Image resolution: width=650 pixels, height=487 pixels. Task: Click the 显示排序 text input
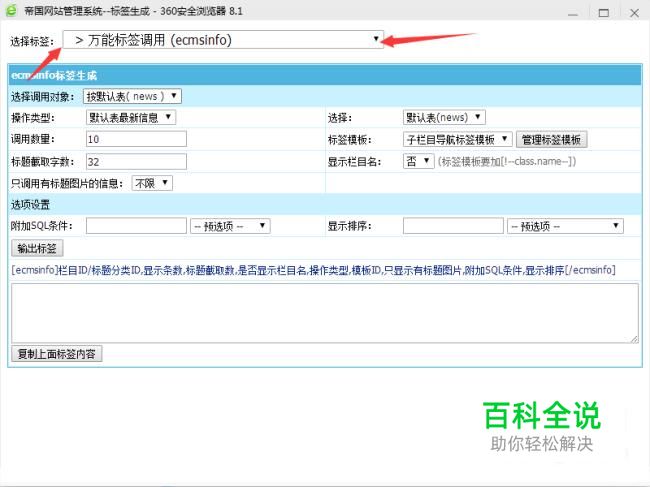(453, 226)
